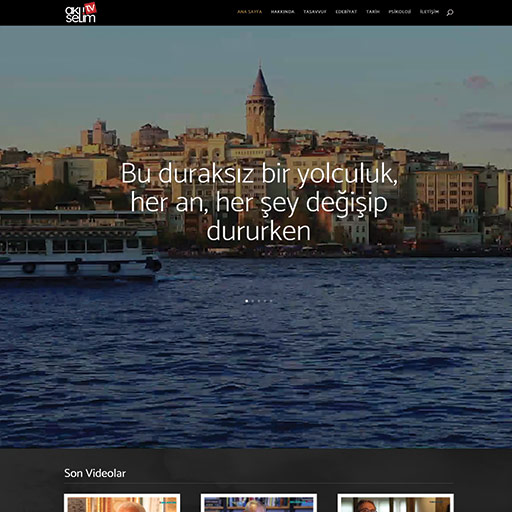Select the first slider pagination dot
This screenshot has height=512, width=512.
247,301
